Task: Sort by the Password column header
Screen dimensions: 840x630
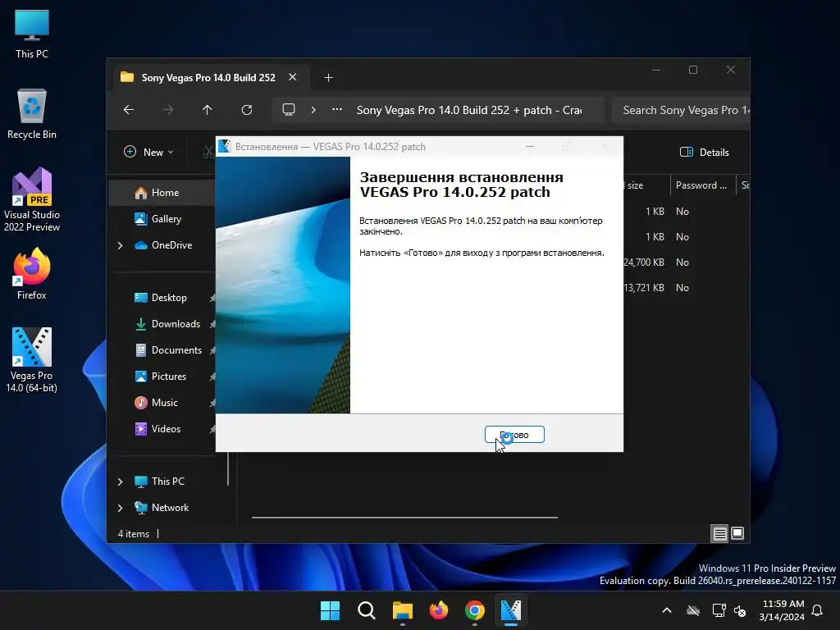Action: 702,185
